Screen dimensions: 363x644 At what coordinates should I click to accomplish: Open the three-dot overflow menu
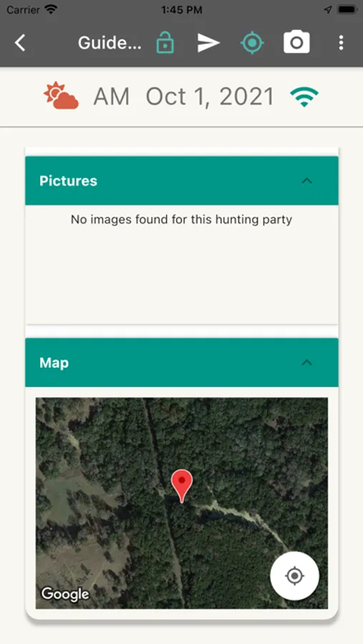tap(341, 43)
